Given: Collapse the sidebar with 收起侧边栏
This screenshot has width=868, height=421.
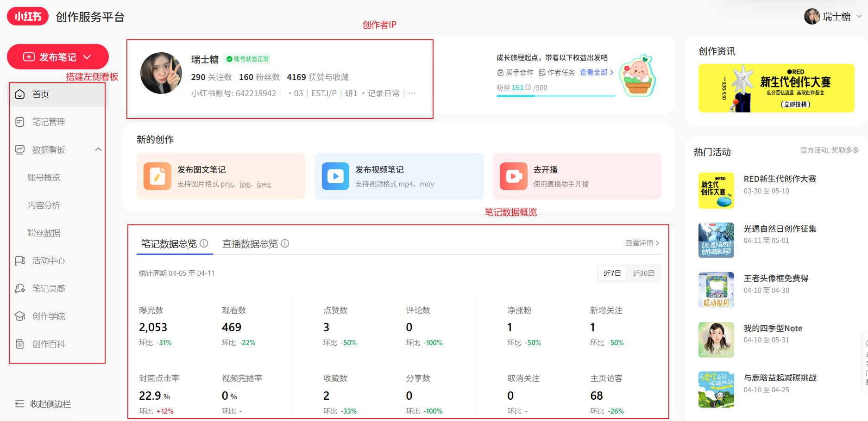Looking at the screenshot, I should point(43,404).
